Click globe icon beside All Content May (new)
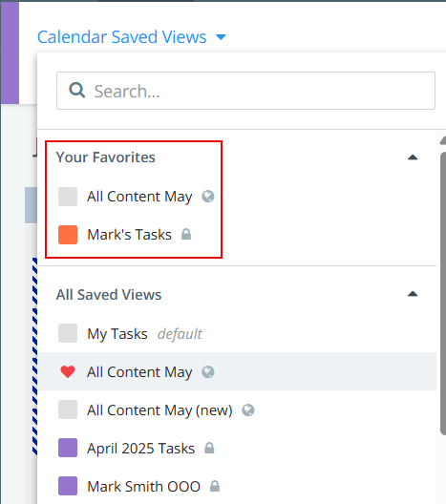Image resolution: width=446 pixels, height=504 pixels. (248, 410)
